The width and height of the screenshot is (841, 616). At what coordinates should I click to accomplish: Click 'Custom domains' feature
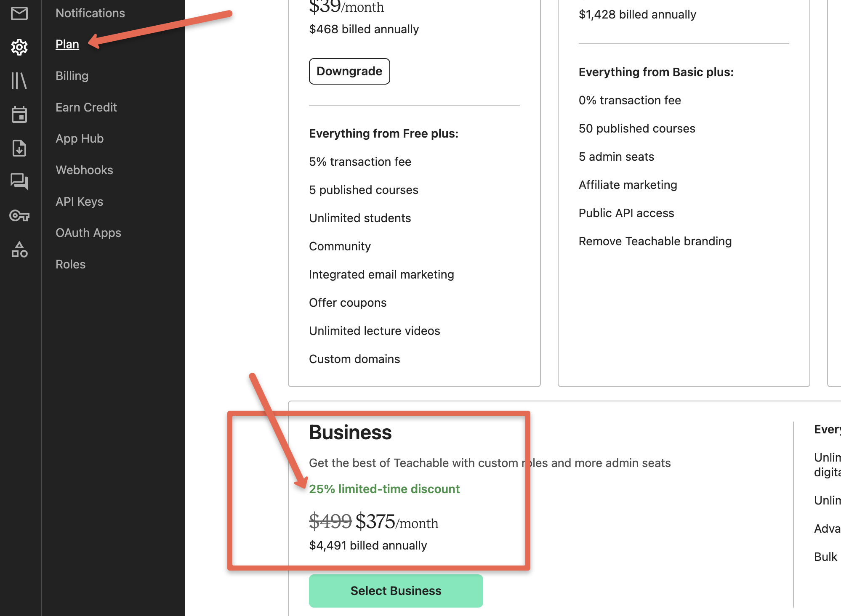354,359
